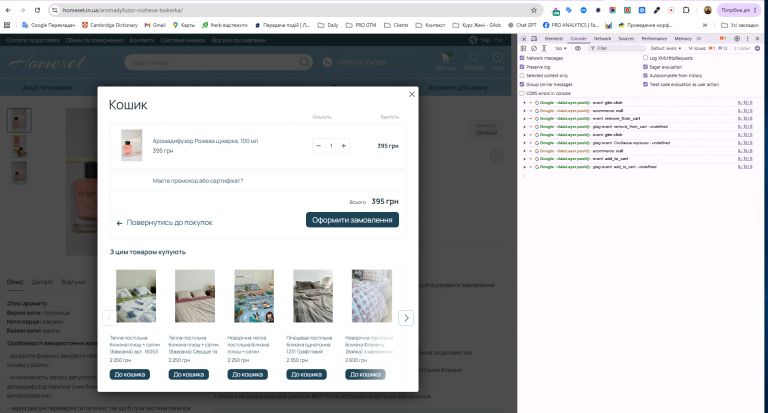Add Новорічна плюш+сатин bedding to cart
Screen dimensions: 768x413
point(247,374)
